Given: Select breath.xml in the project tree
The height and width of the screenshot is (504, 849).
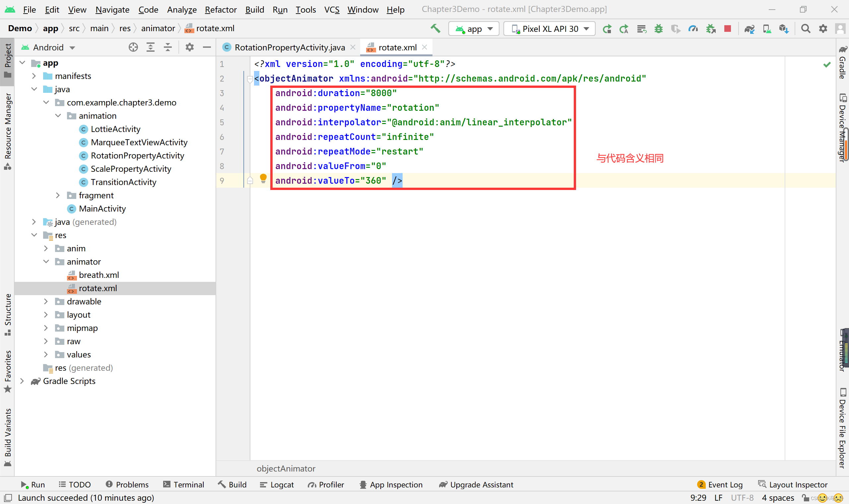Looking at the screenshot, I should click(x=98, y=275).
